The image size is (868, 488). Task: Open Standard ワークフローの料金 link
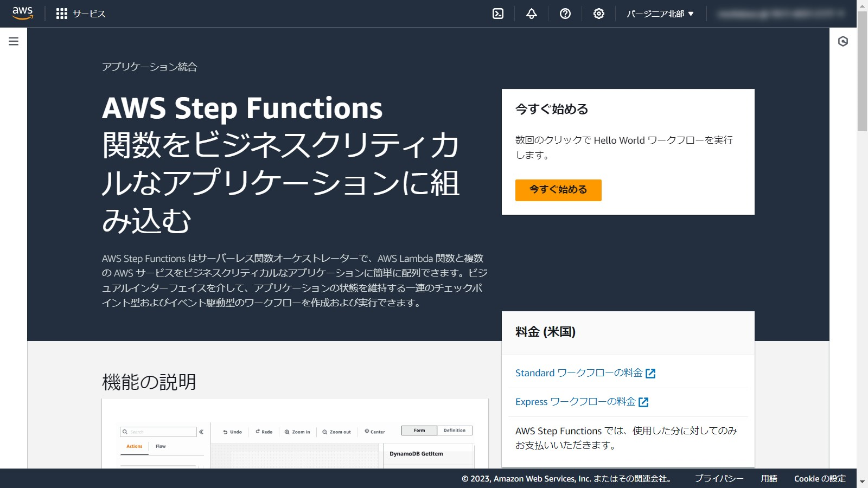(x=578, y=373)
